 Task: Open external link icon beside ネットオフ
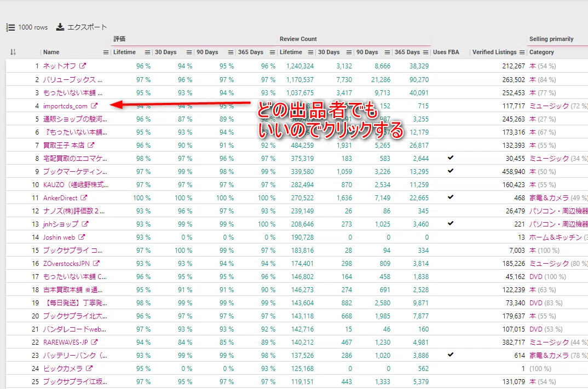[83, 66]
